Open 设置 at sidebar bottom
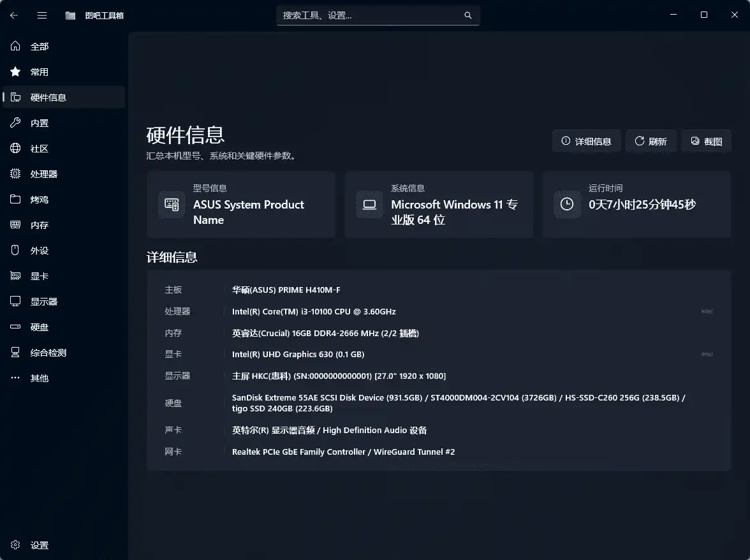 (64, 545)
